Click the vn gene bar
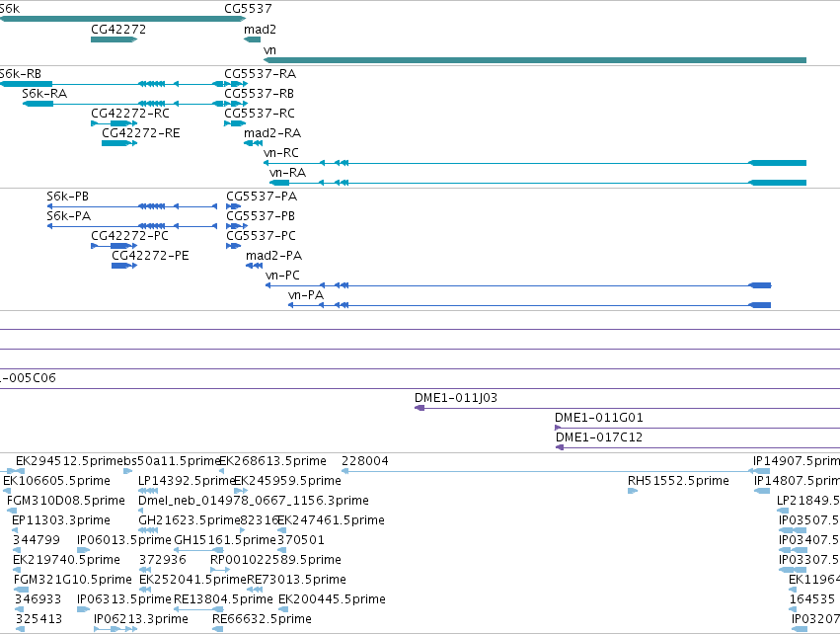 pos(535,60)
